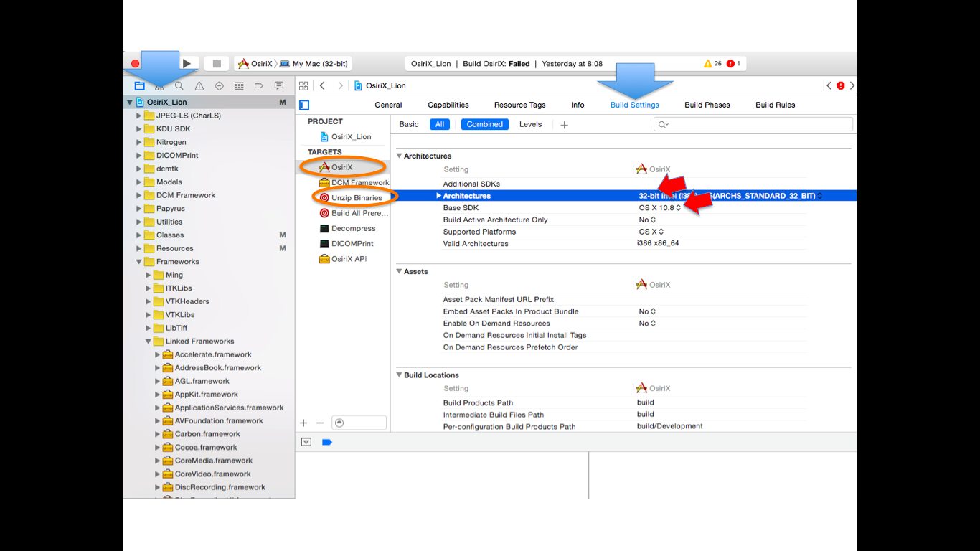This screenshot has width=980, height=551.
Task: Select the Build All Prere... target
Action: tap(354, 213)
